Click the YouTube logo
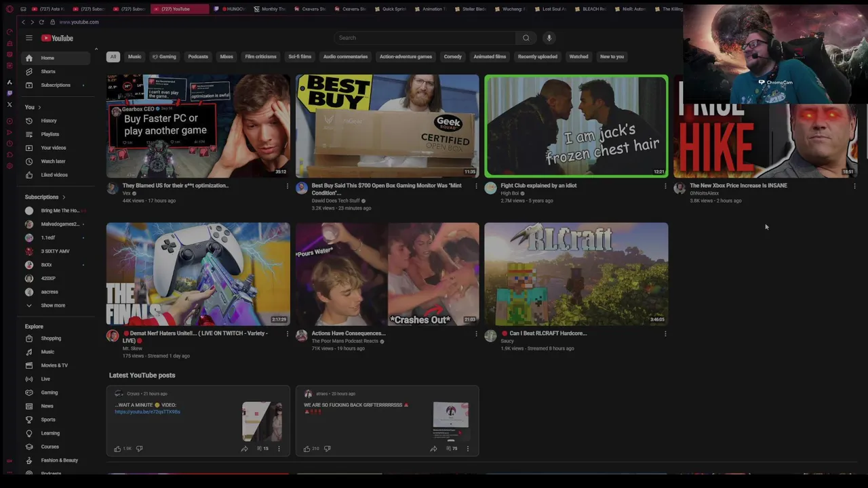868x488 pixels. click(x=57, y=38)
